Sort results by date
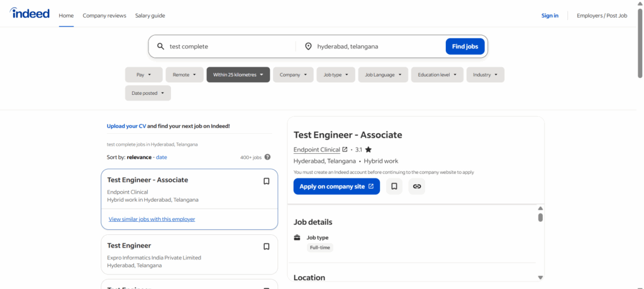 (x=162, y=157)
